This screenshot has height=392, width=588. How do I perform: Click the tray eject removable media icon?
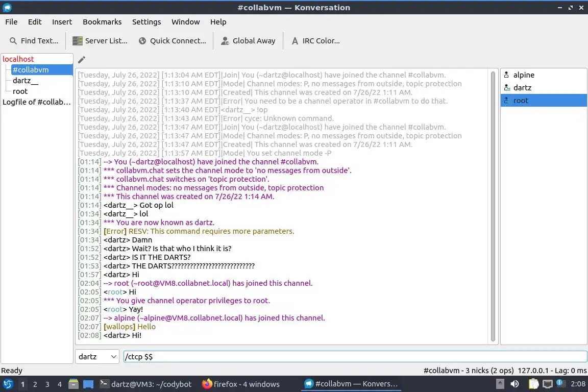(x=500, y=384)
